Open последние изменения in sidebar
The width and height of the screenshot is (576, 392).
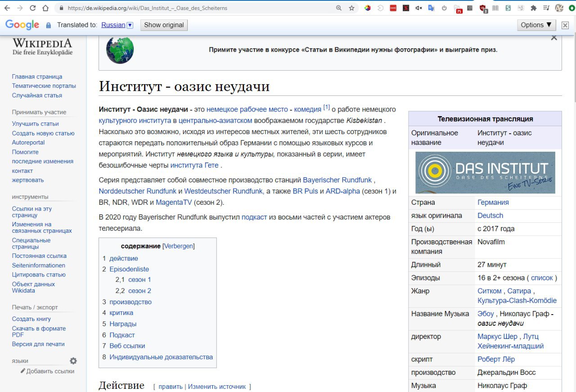pos(43,162)
